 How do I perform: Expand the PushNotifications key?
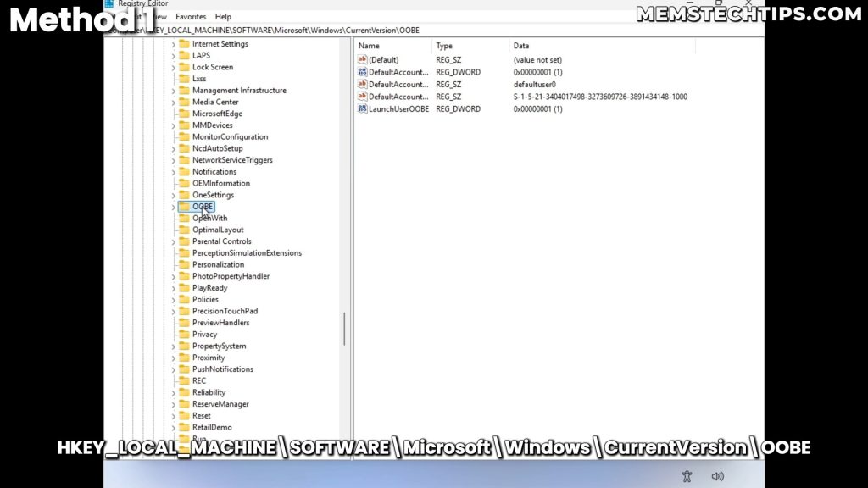[174, 369]
